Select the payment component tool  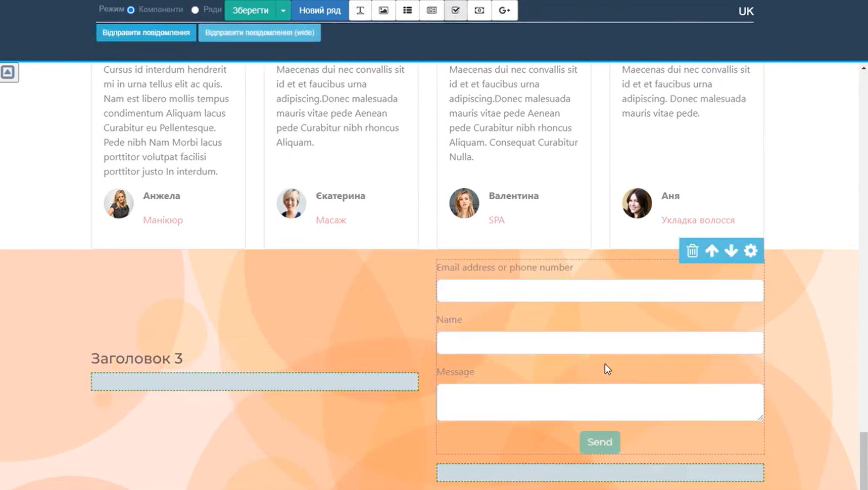(479, 10)
